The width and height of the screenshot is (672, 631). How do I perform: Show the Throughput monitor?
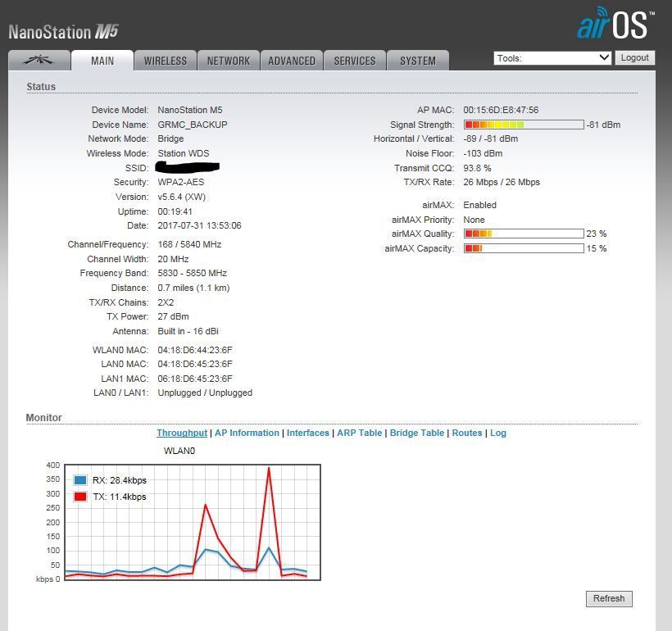(182, 433)
